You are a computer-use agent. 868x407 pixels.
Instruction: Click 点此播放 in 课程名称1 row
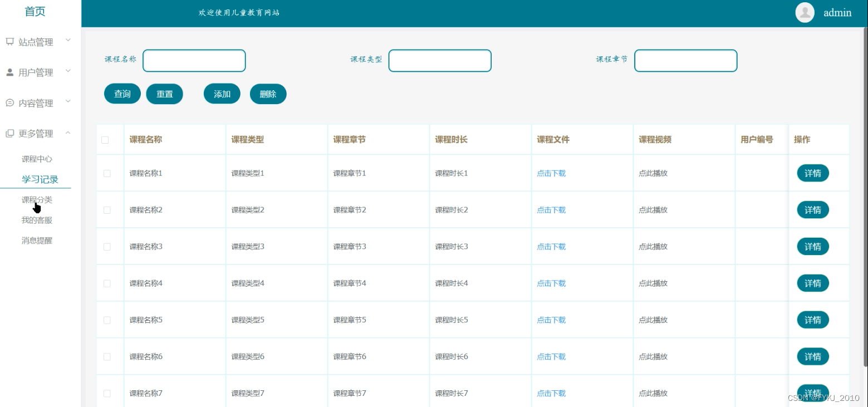pos(653,173)
